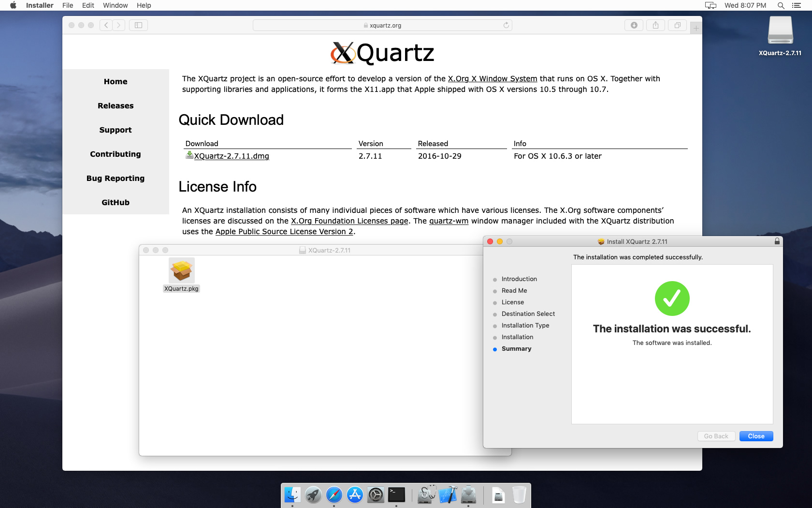Click the Quick Download heading
This screenshot has width=812, height=508.
pyautogui.click(x=231, y=120)
